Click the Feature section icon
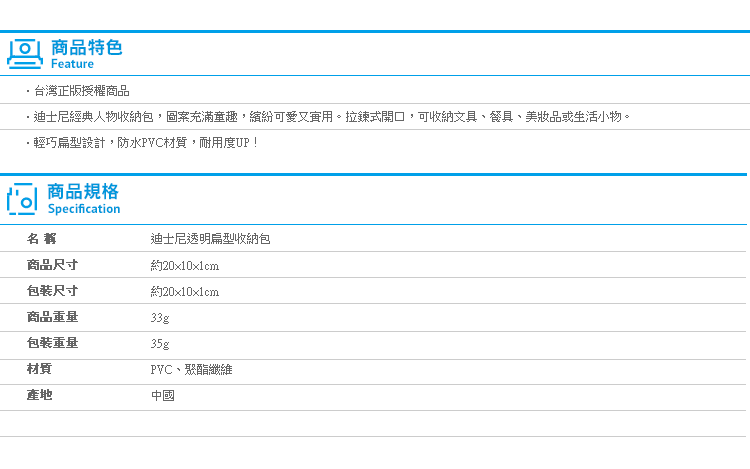Screen dimensions: 750x469 [x=25, y=54]
